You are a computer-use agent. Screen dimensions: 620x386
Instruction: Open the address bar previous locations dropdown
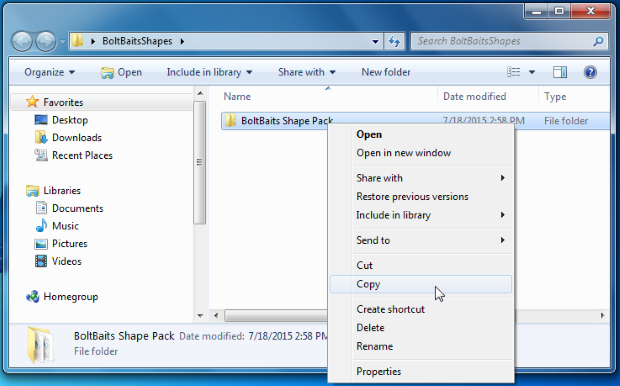(375, 41)
